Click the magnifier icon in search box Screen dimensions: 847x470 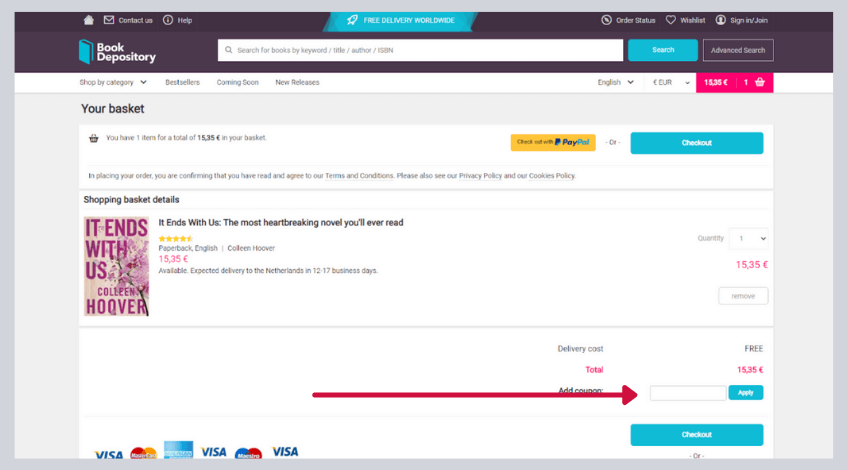click(228, 50)
